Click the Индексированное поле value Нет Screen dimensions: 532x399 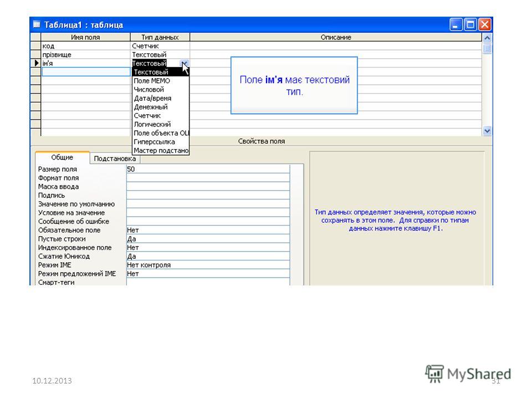[208, 248]
